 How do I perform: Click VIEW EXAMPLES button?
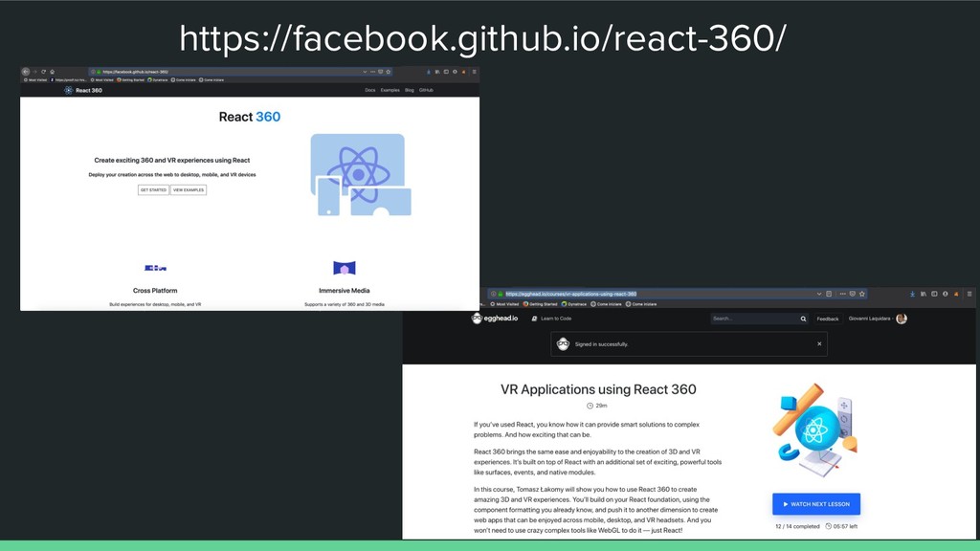point(189,190)
